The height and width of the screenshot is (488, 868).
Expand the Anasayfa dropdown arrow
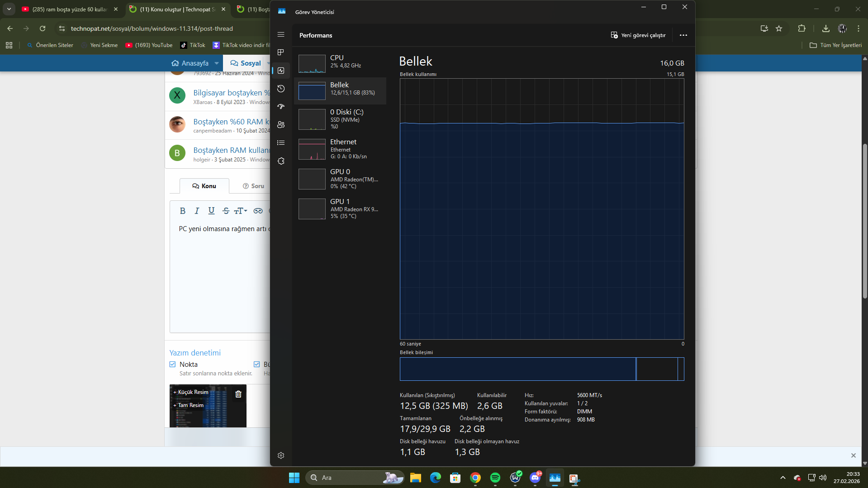(217, 63)
